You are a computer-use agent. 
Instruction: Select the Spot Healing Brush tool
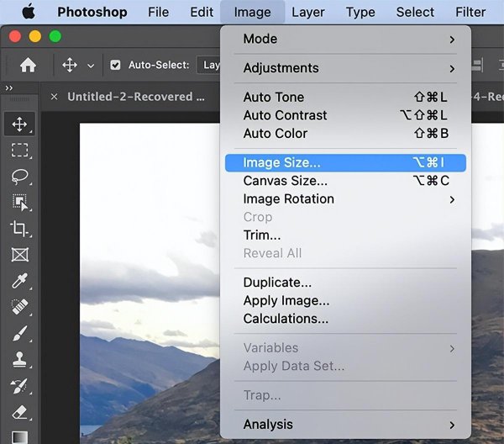pos(20,307)
